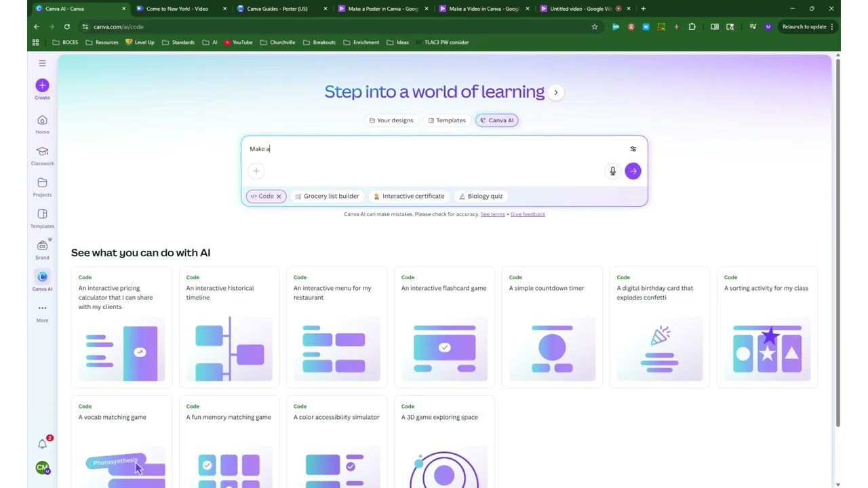Viewport: 868px width, 488px height.
Task: Open the digital birthday card example
Action: coord(660,327)
